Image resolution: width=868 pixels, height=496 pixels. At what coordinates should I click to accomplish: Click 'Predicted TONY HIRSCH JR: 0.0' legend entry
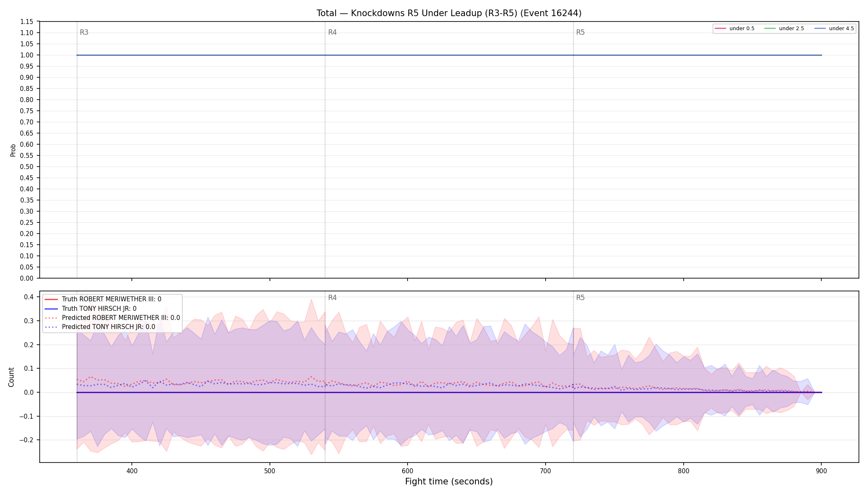point(100,327)
